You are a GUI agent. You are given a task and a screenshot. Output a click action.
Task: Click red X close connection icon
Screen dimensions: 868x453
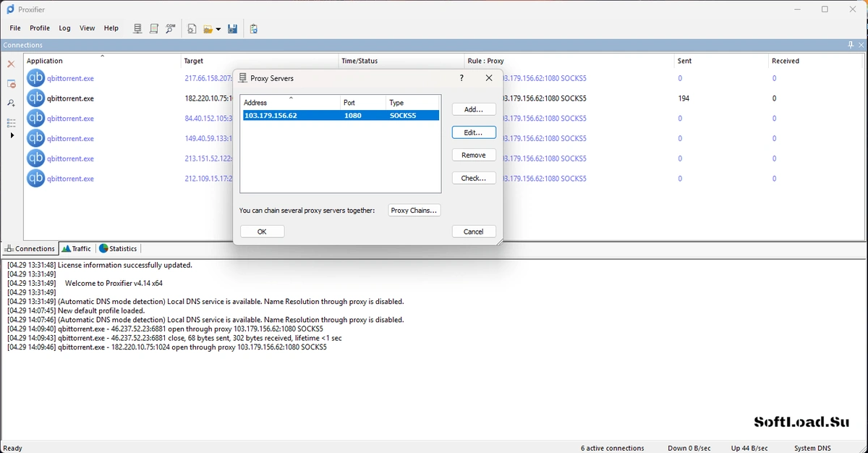click(x=11, y=64)
